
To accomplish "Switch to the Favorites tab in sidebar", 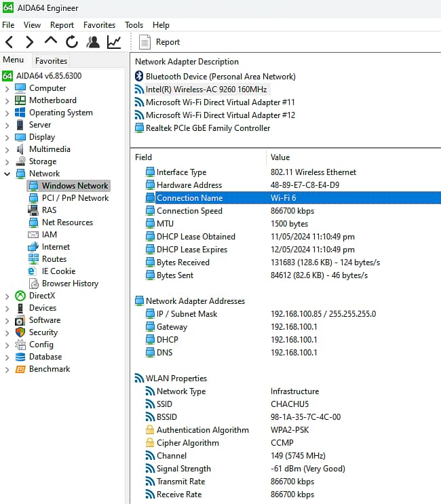I will tap(51, 61).
